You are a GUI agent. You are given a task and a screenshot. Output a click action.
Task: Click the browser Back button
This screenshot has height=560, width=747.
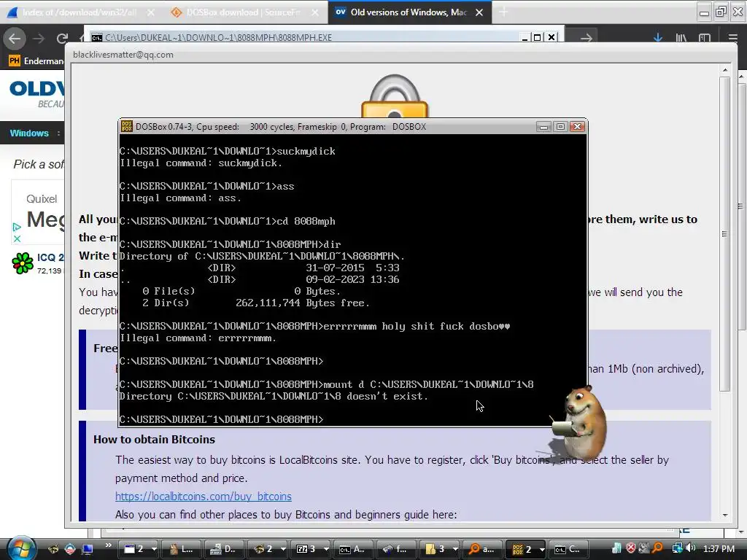pos(15,39)
